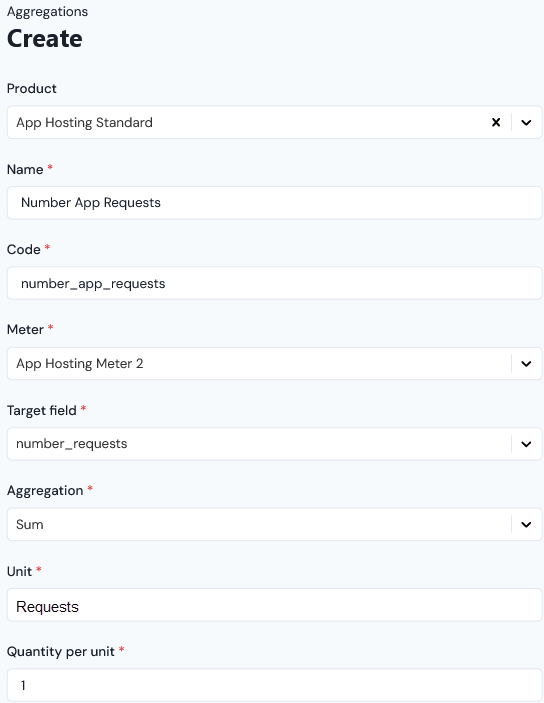Open the Aggregation dropdown arrow
The image size is (544, 703).
(x=526, y=524)
